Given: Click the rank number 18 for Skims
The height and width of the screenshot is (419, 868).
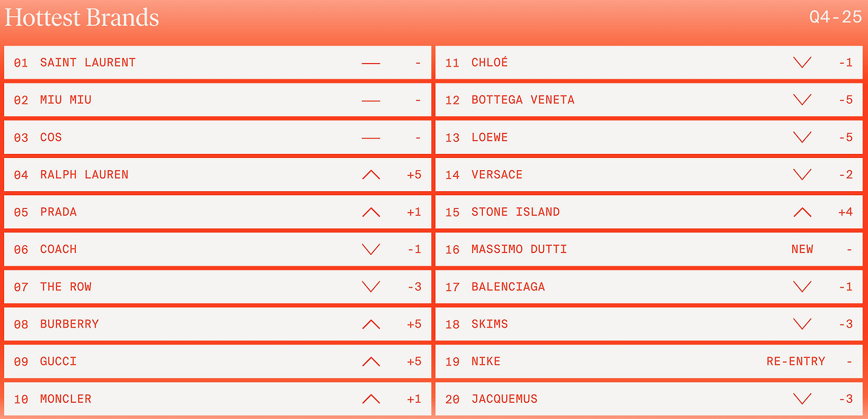Looking at the screenshot, I should [452, 324].
